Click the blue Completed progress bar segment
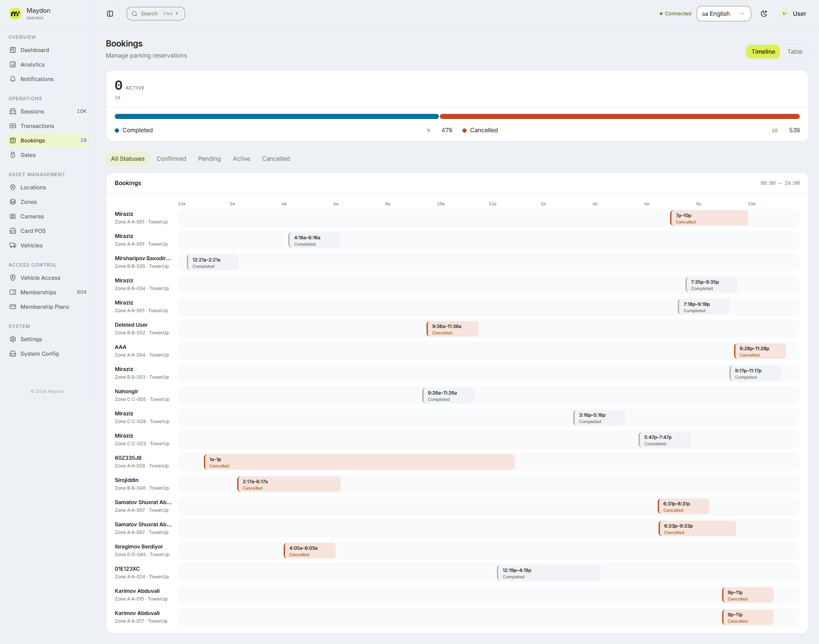The width and height of the screenshot is (819, 644). (x=276, y=116)
